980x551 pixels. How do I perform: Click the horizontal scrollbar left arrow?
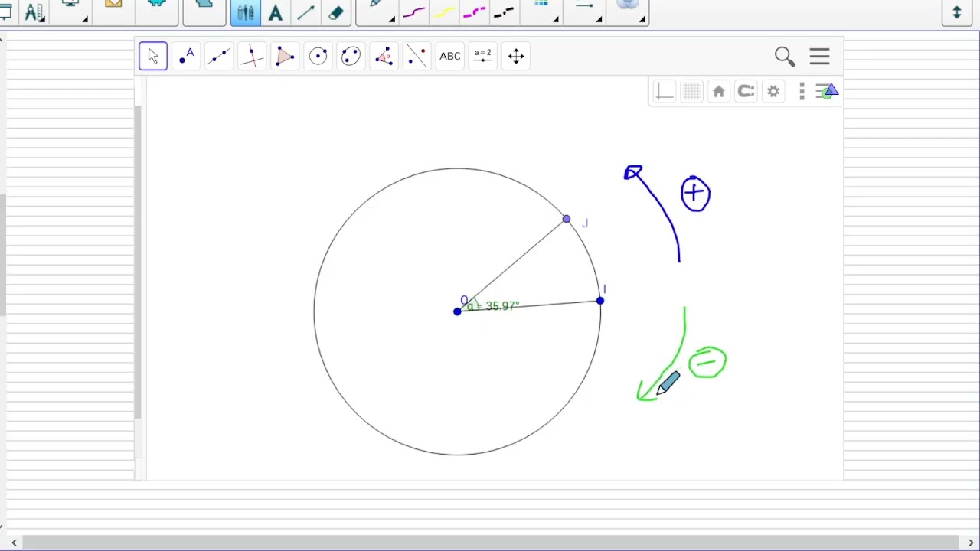pos(14,543)
